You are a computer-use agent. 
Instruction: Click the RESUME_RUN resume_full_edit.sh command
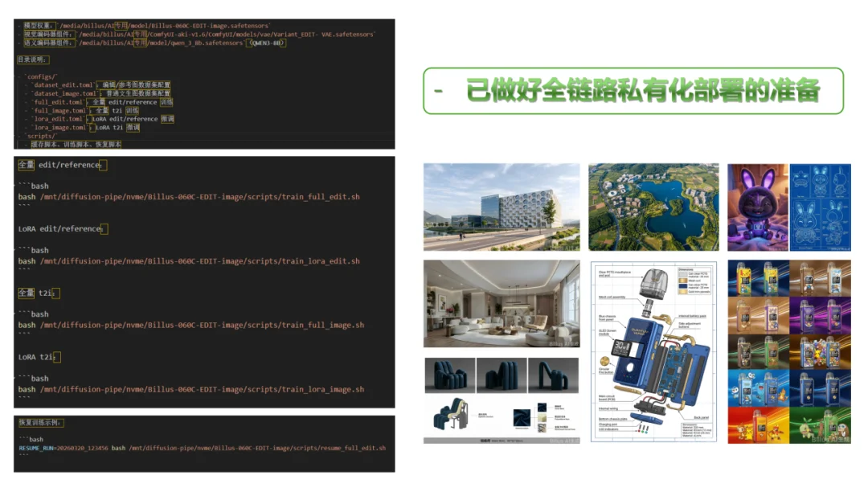pyautogui.click(x=202, y=448)
